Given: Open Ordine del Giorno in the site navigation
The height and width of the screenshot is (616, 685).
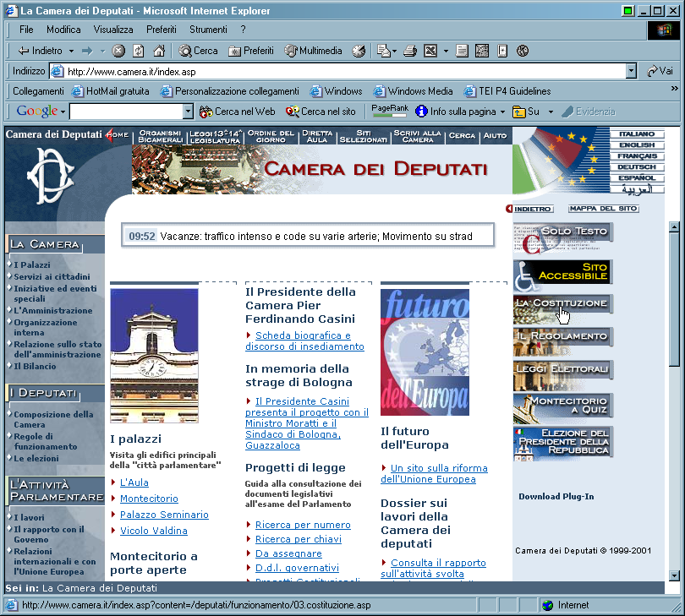Looking at the screenshot, I should coord(271,136).
